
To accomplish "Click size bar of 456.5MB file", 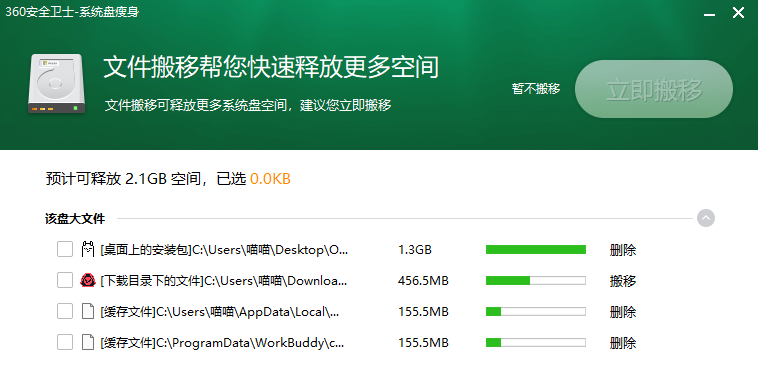I will point(536,280).
